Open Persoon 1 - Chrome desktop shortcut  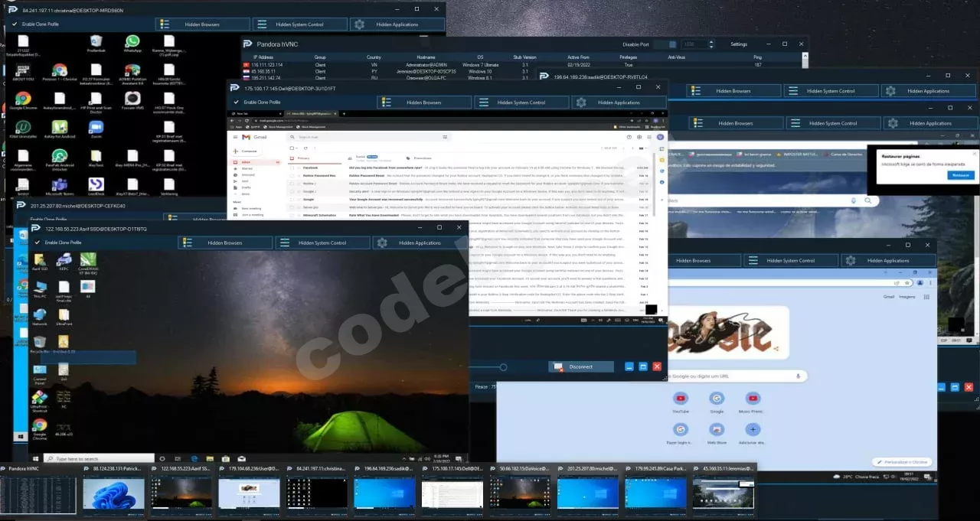(x=59, y=72)
